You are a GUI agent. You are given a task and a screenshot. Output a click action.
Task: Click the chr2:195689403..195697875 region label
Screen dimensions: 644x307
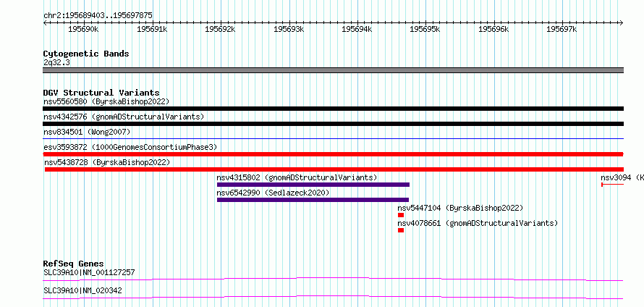(98, 15)
